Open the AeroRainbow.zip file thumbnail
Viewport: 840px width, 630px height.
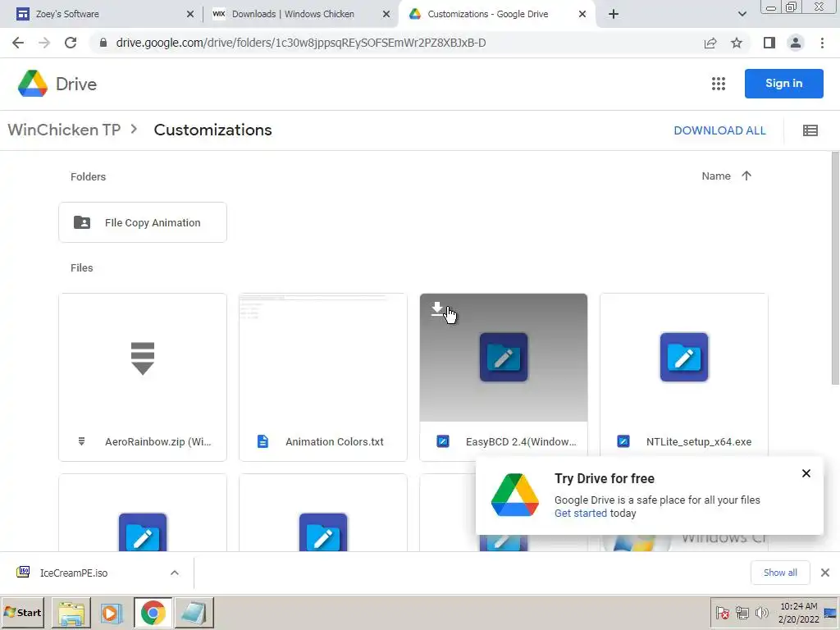click(143, 358)
